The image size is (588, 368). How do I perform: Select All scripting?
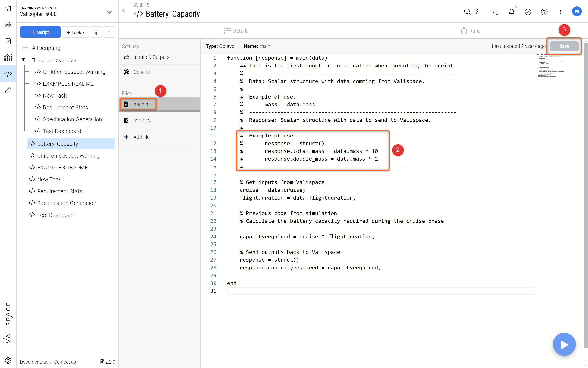tap(46, 48)
